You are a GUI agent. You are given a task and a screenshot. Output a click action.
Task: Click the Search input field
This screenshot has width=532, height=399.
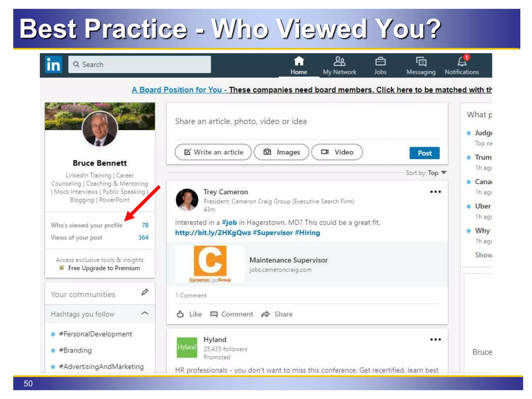point(139,64)
